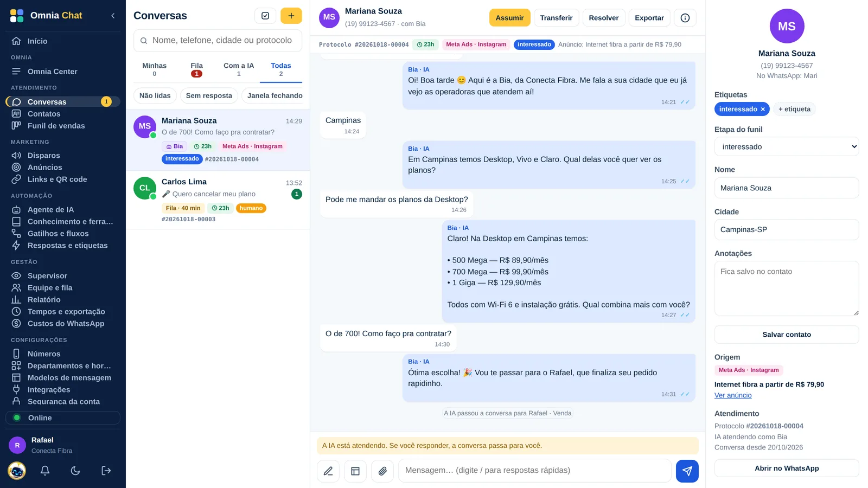Screen dimensions: 868x488
Task: Toggle Sem resposta filter chip
Action: pyautogui.click(x=209, y=95)
